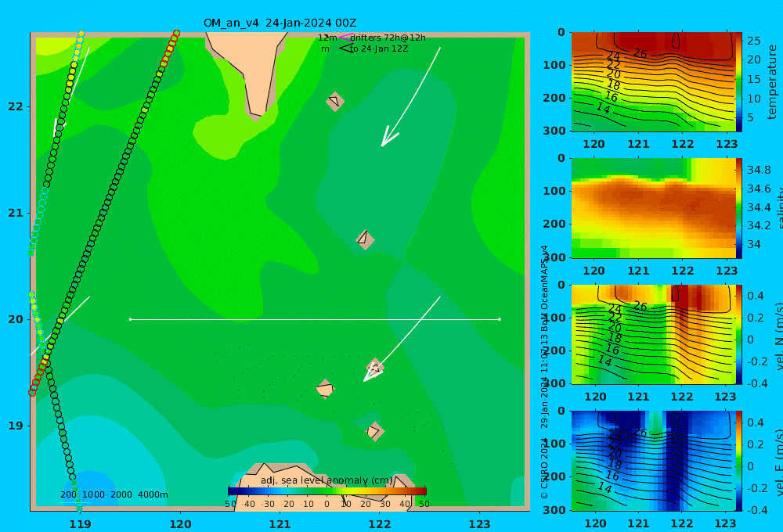783x532 pixels.
Task: Pick the dark blue -50 end of sea level colorbar
Action: (x=232, y=491)
